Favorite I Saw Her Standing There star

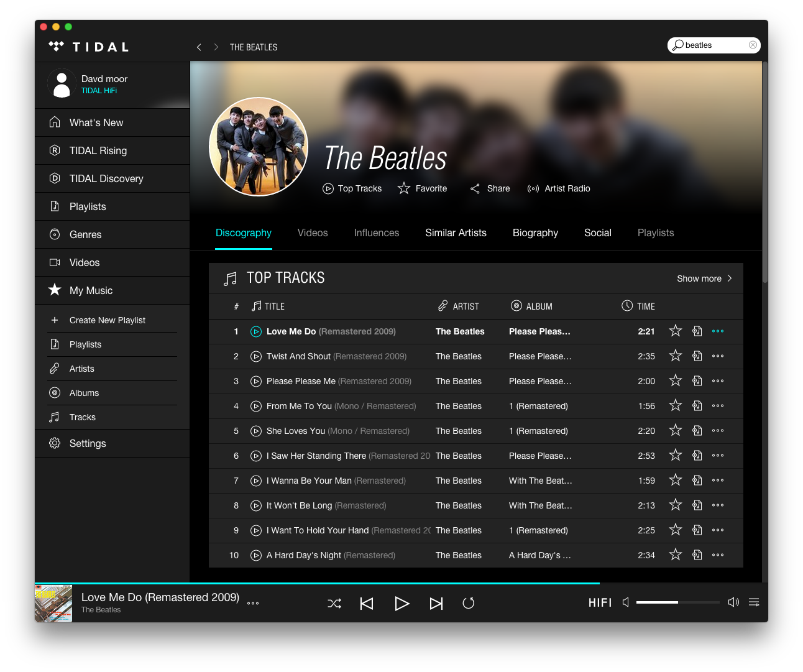click(676, 455)
